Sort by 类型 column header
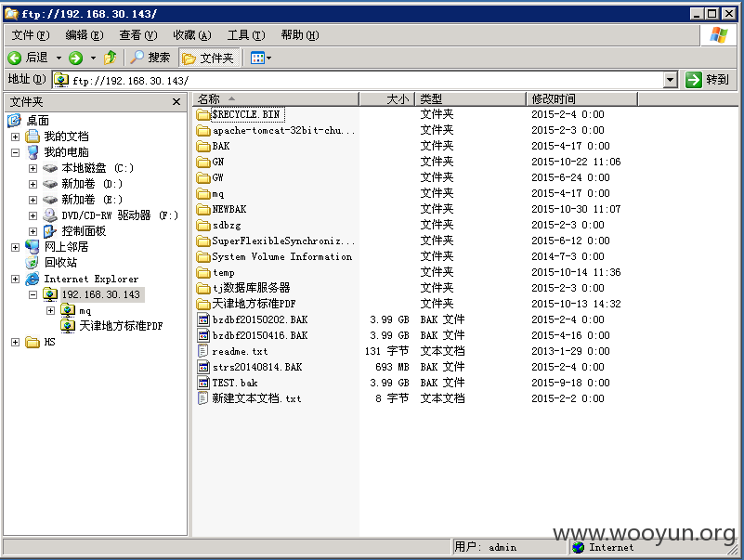The width and height of the screenshot is (744, 560). click(471, 98)
